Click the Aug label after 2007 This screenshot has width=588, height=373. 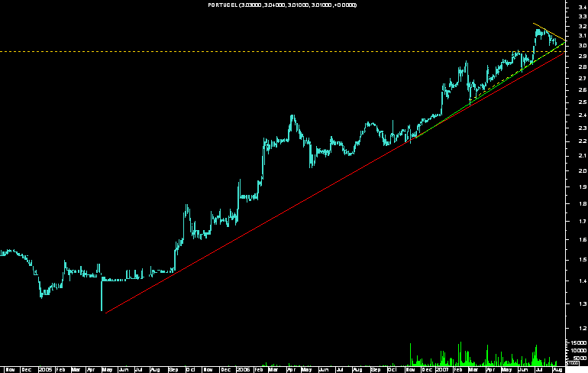click(x=557, y=370)
